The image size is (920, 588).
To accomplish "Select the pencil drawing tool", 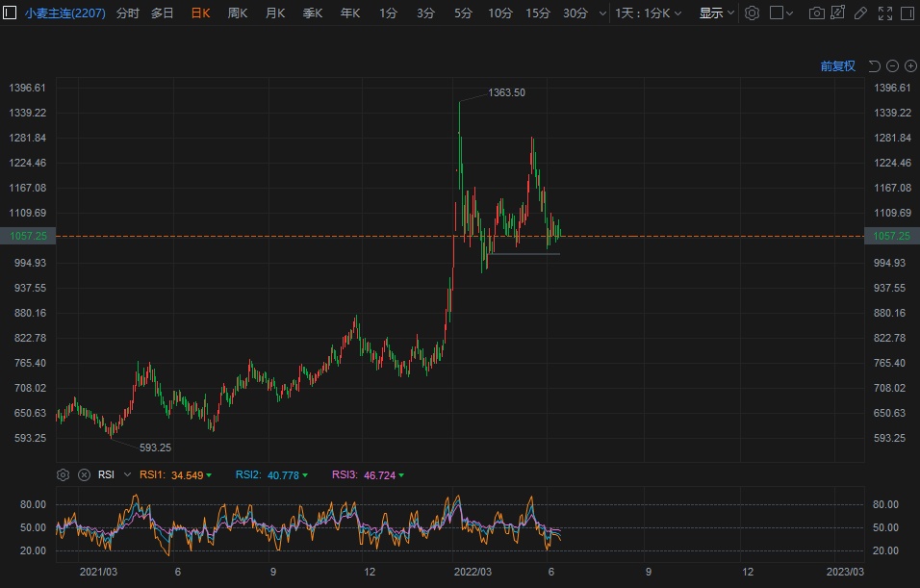I will point(860,13).
